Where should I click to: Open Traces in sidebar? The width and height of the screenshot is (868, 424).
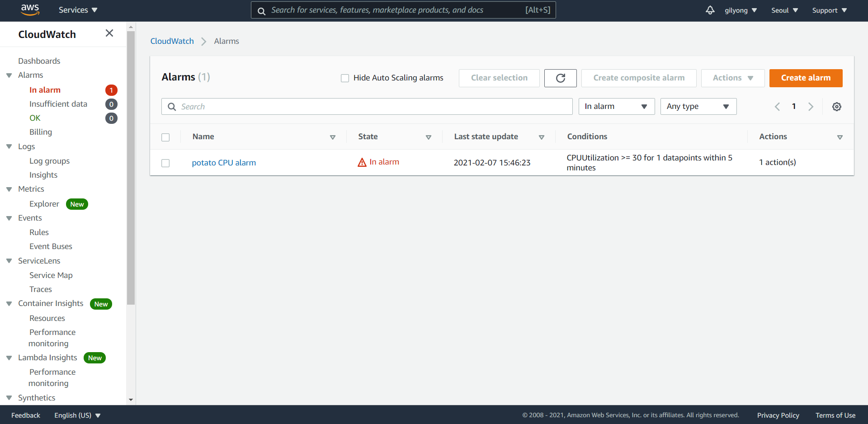coord(41,289)
